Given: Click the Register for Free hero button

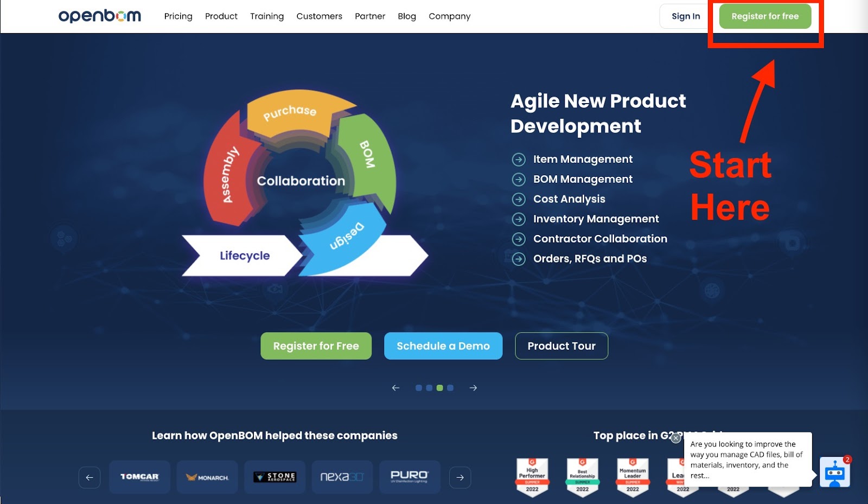Looking at the screenshot, I should pos(316,346).
